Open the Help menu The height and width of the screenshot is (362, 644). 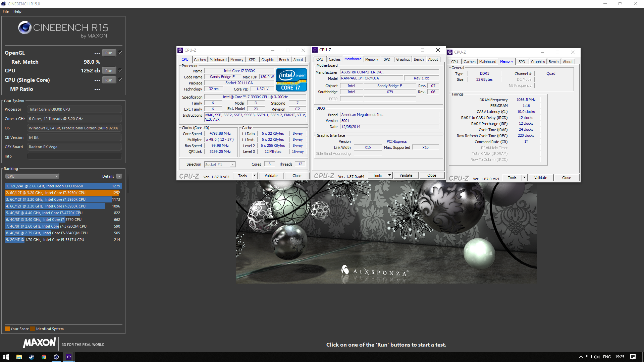pyautogui.click(x=17, y=11)
